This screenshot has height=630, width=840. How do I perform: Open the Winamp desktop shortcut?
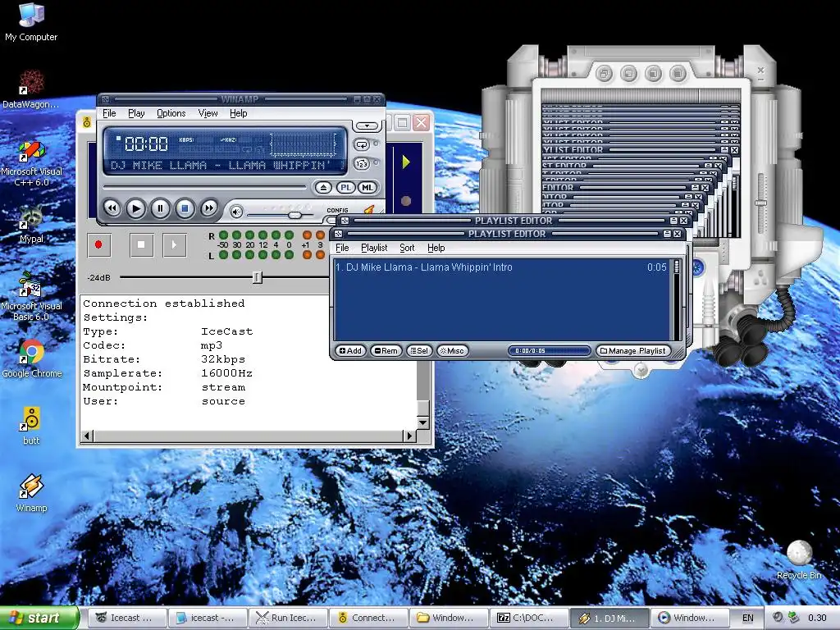(31, 493)
